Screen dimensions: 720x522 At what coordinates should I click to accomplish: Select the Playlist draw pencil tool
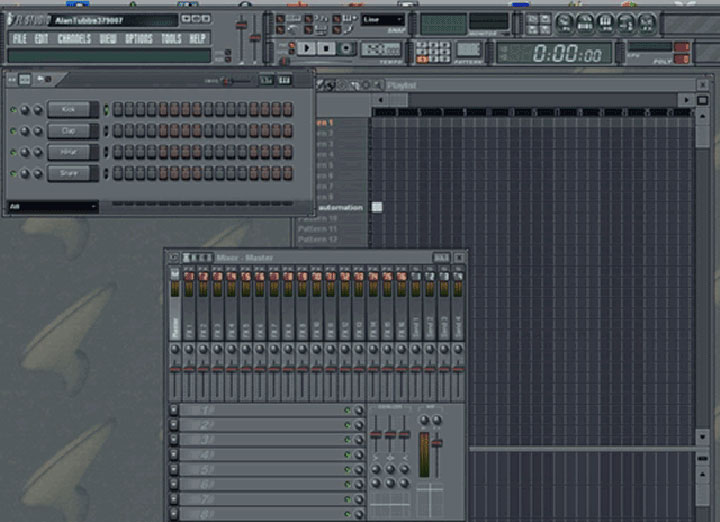click(x=321, y=85)
